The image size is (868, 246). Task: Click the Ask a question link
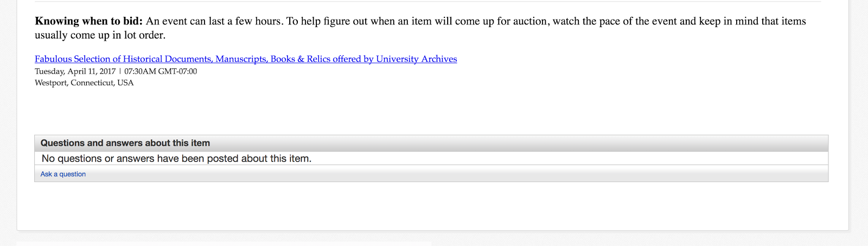click(63, 174)
